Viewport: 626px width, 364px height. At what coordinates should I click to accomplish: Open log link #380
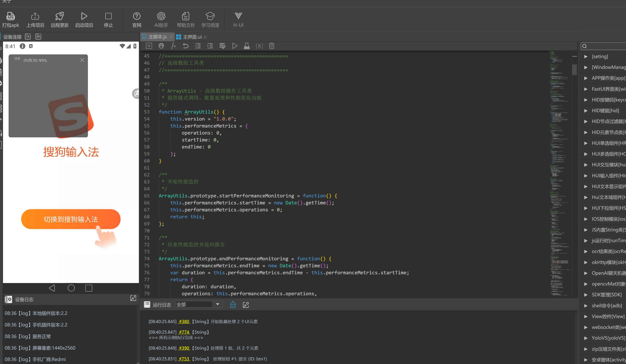[x=184, y=321]
